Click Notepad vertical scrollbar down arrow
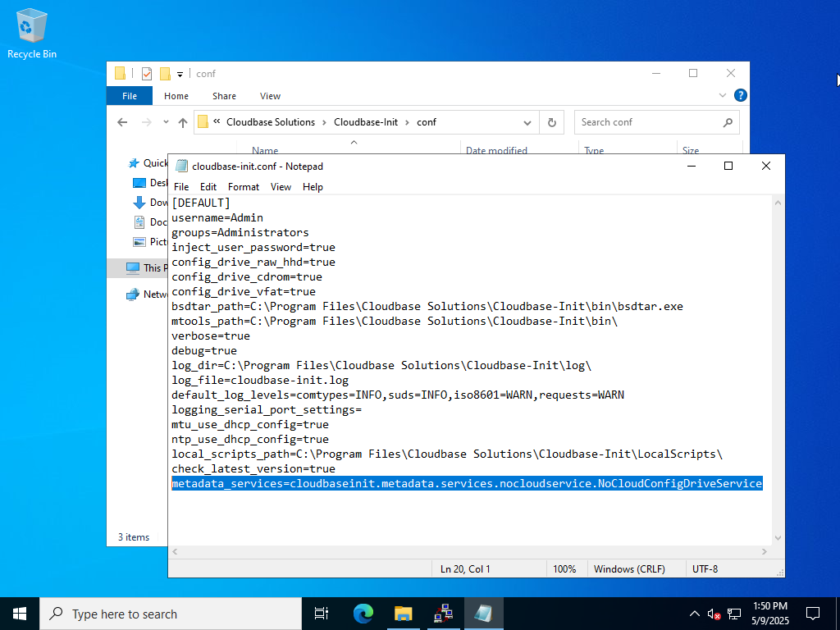Viewport: 840px width, 630px height. coord(778,538)
